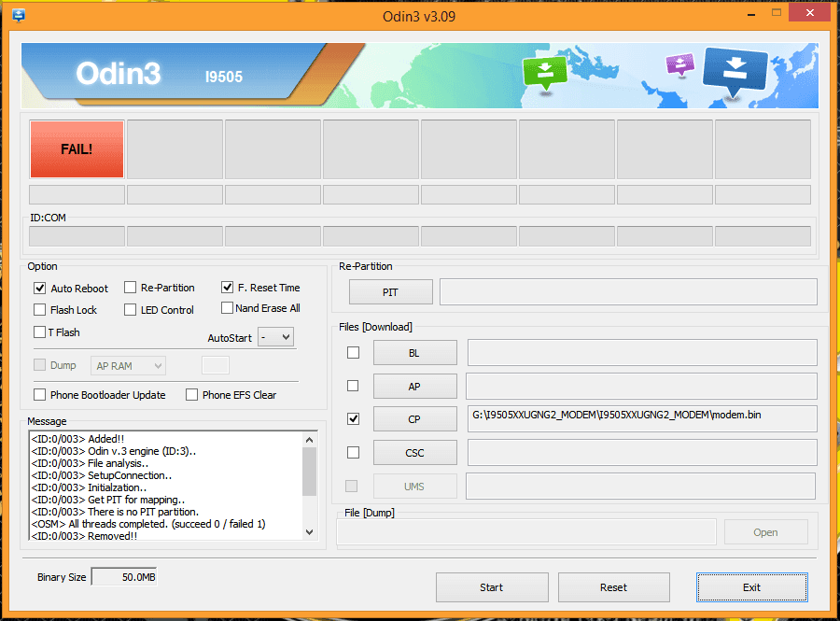The image size is (840, 621).
Task: Uncheck the CP file checkbox
Action: [x=353, y=419]
